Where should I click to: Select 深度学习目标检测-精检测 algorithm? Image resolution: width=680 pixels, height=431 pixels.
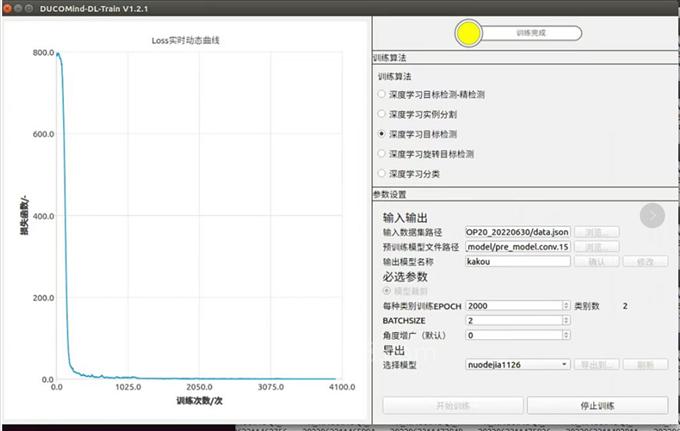tap(381, 94)
